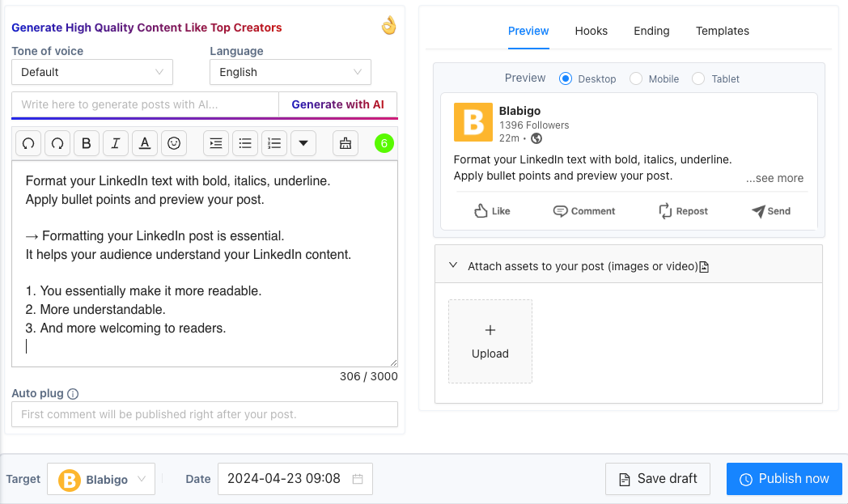Open the emoji picker

173,143
